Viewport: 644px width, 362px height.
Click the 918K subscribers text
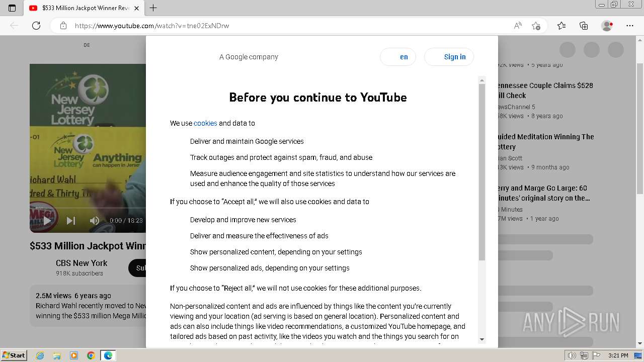[79, 274]
